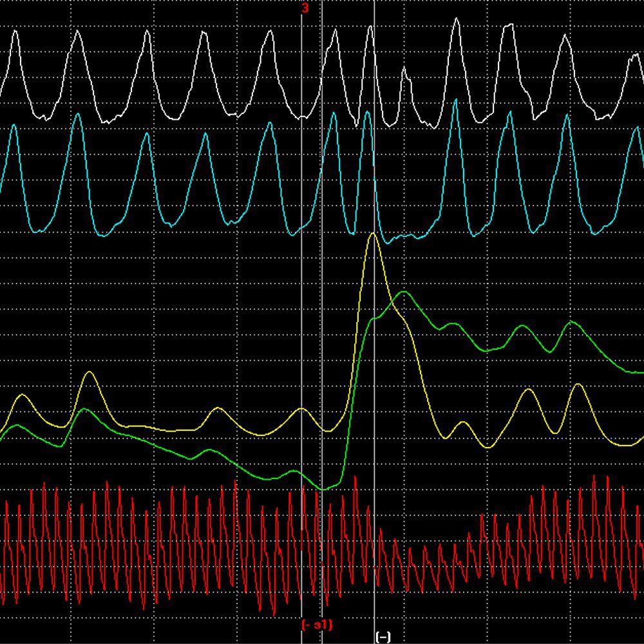Select the red (- з1) annotation label
This screenshot has width=644, height=644.
tap(317, 625)
